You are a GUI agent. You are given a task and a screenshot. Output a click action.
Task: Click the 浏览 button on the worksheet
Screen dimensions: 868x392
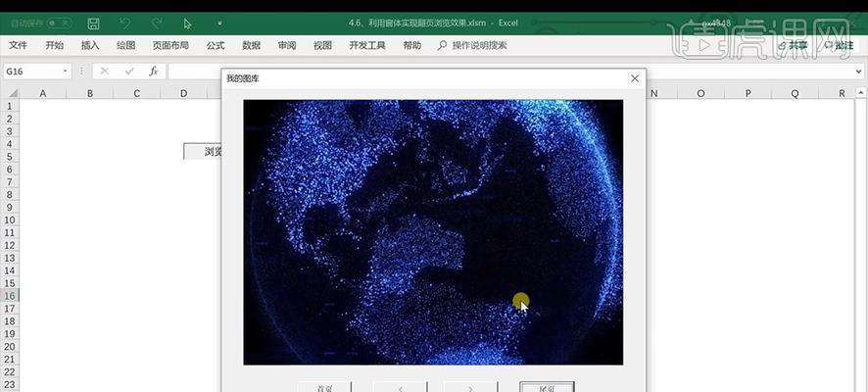203,152
